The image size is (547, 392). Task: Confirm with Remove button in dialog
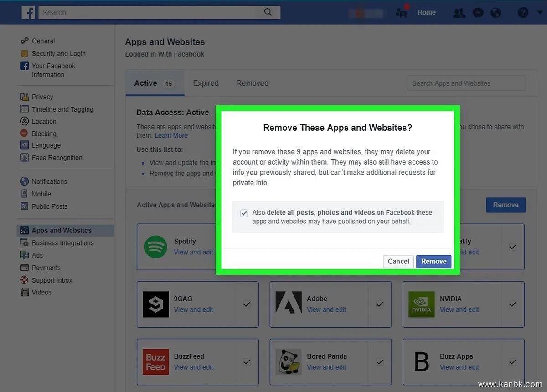pos(433,261)
